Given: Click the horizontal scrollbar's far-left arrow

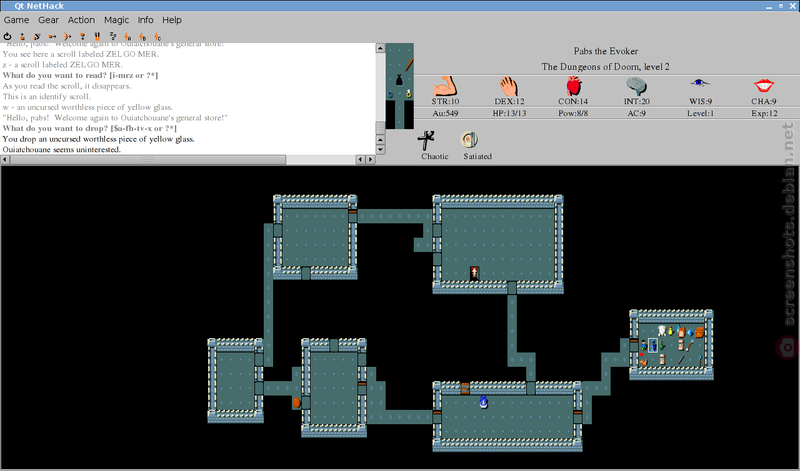Looking at the screenshot, I should (x=5, y=160).
